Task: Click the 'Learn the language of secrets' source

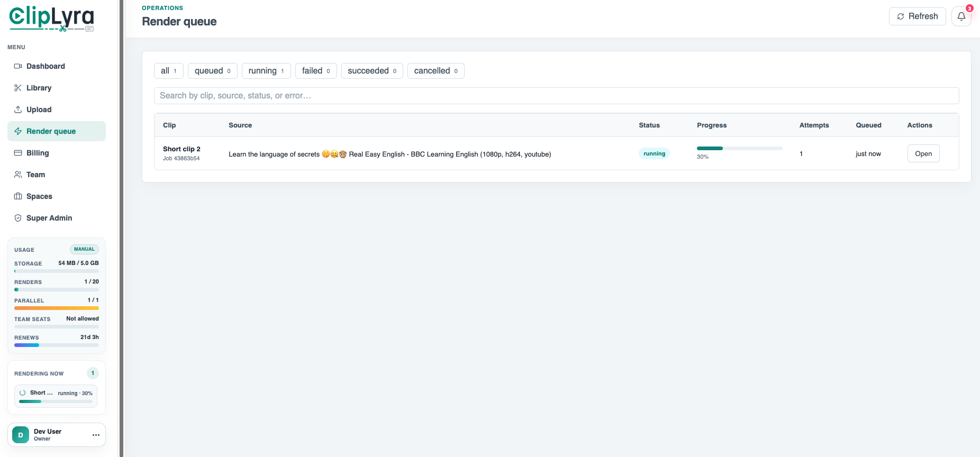Action: click(x=390, y=154)
